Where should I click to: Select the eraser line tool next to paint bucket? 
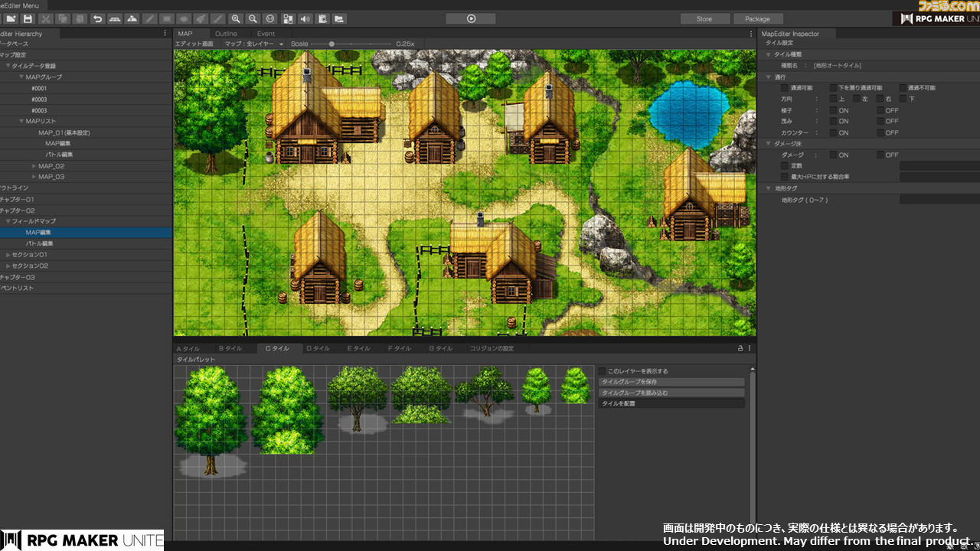tap(218, 18)
